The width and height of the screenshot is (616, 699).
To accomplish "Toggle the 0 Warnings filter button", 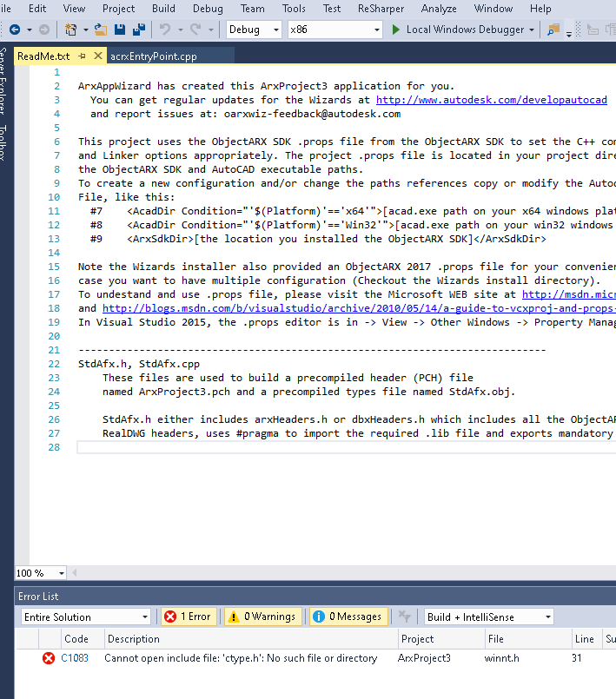I will pyautogui.click(x=263, y=617).
